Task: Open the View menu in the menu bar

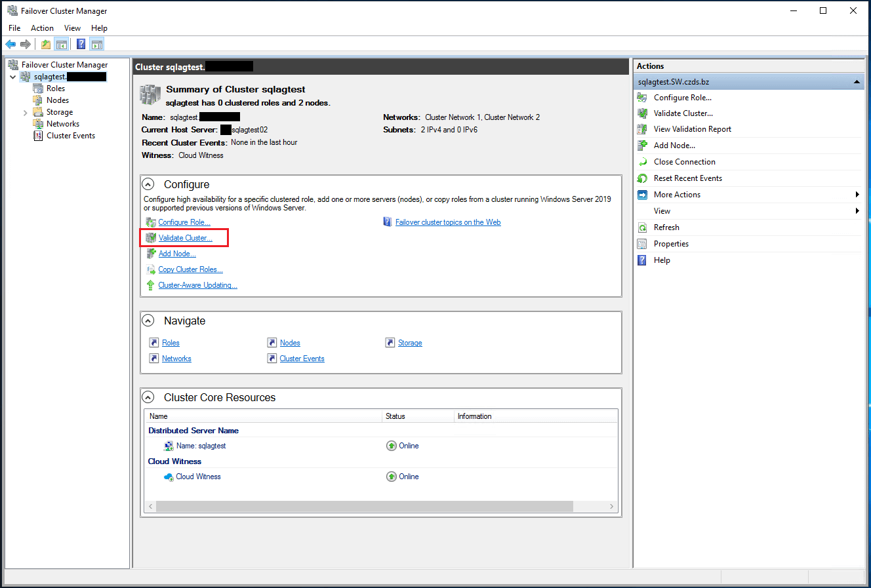Action: (x=72, y=28)
